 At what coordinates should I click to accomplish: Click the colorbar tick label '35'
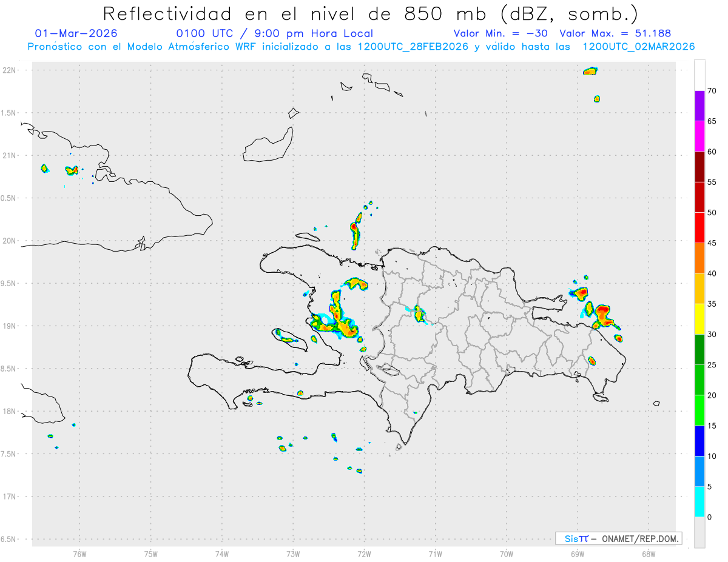(712, 304)
